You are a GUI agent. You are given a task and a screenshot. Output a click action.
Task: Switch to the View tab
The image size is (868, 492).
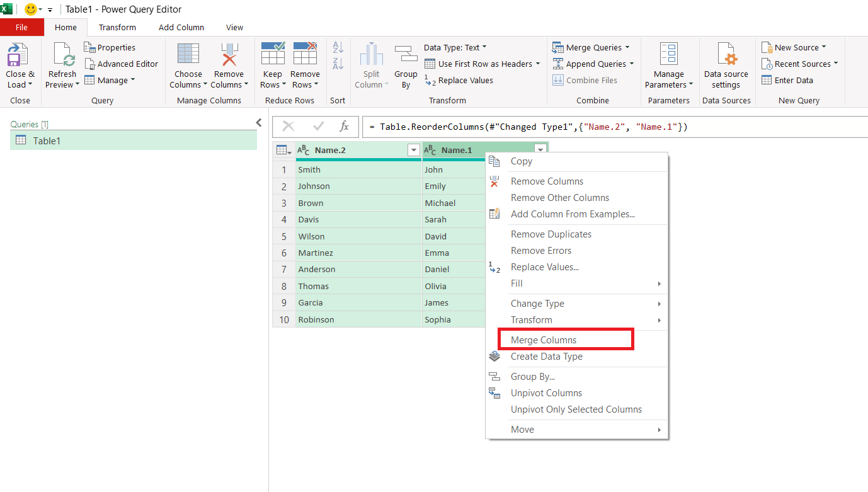(x=235, y=27)
